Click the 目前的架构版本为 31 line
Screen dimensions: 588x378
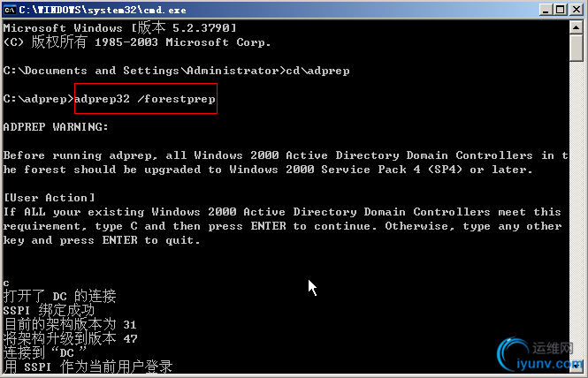click(70, 325)
